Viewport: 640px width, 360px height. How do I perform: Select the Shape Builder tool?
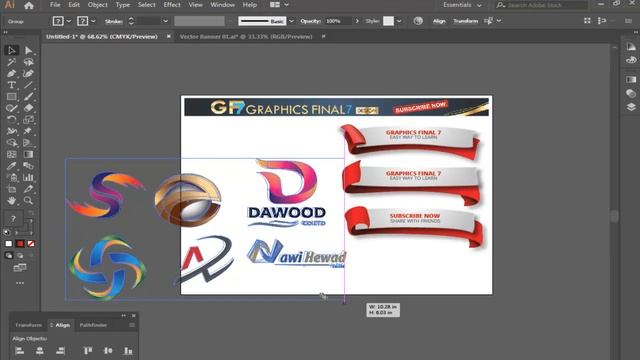pyautogui.click(x=11, y=143)
